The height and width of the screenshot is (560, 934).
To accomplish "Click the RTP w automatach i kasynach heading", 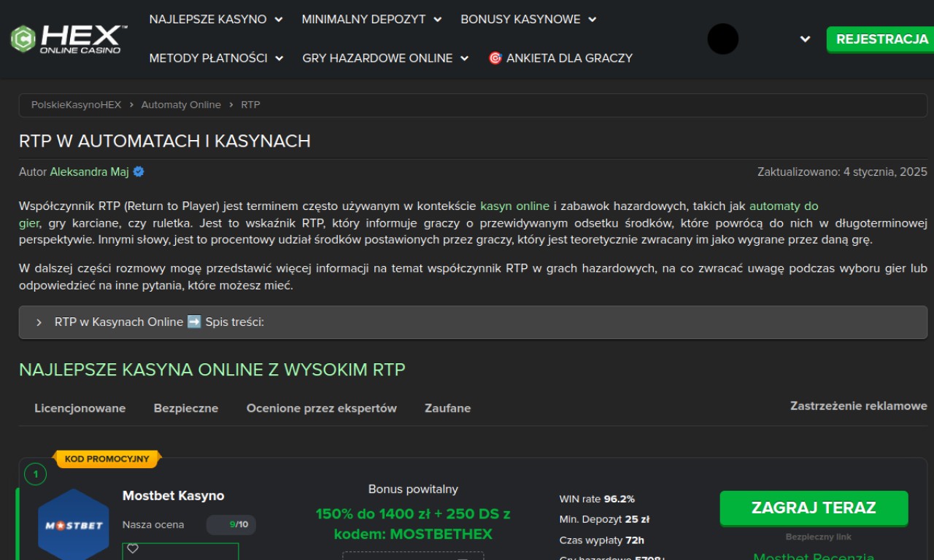I will pos(165,141).
